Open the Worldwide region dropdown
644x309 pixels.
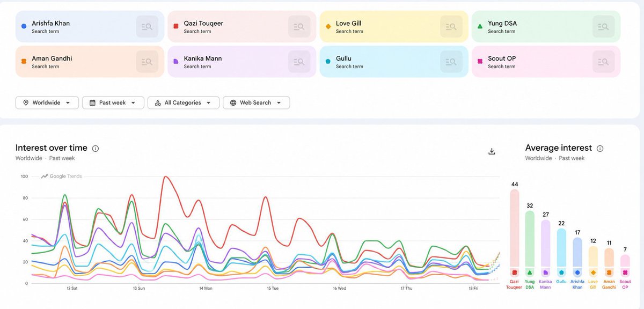click(x=47, y=102)
